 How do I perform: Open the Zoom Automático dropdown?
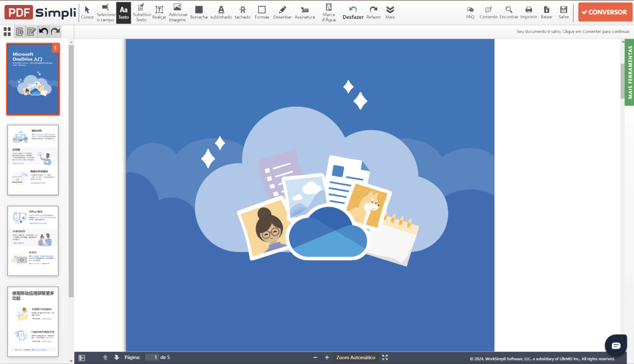pos(356,358)
